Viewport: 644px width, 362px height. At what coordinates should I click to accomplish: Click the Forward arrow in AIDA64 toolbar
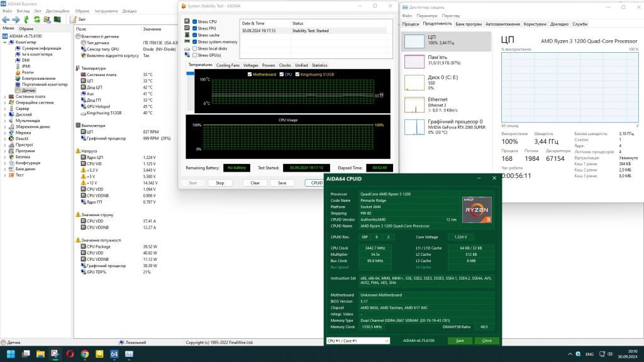pyautogui.click(x=16, y=19)
